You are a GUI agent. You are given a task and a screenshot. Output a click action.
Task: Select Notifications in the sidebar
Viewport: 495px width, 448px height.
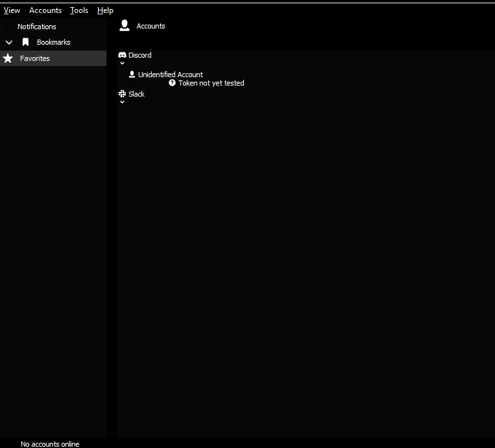[x=36, y=27]
